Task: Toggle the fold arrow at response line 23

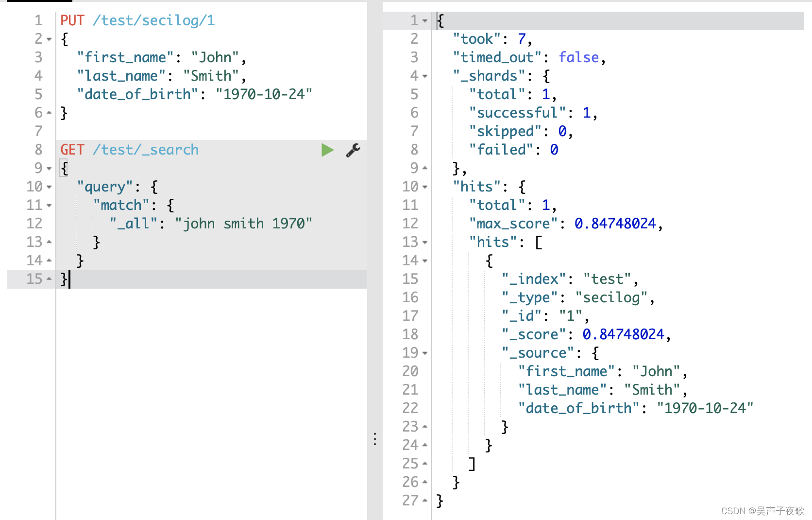Action: 425,427
